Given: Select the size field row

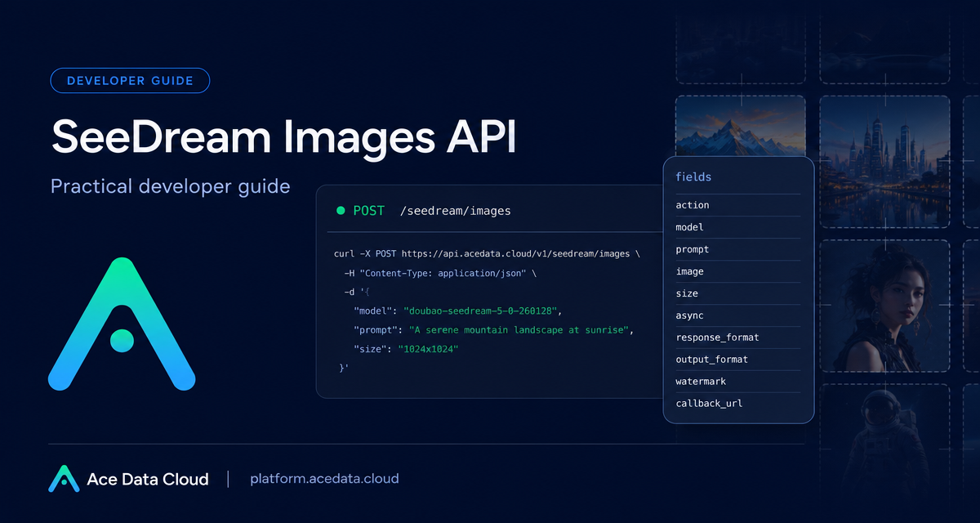Looking at the screenshot, I should click(738, 293).
